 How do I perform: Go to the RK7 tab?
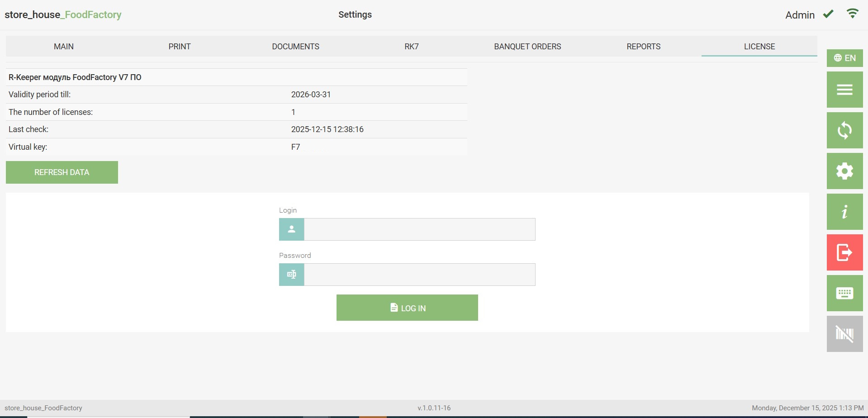[x=412, y=47]
